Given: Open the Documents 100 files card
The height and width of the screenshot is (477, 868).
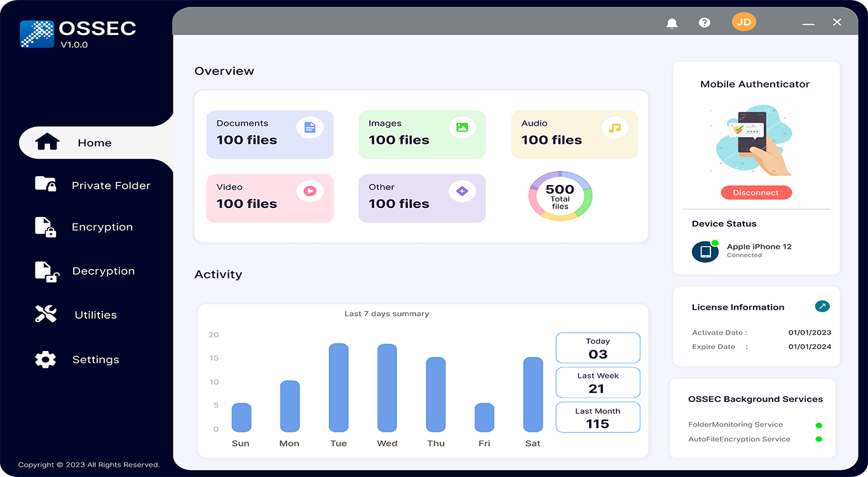Looking at the screenshot, I should [x=269, y=134].
